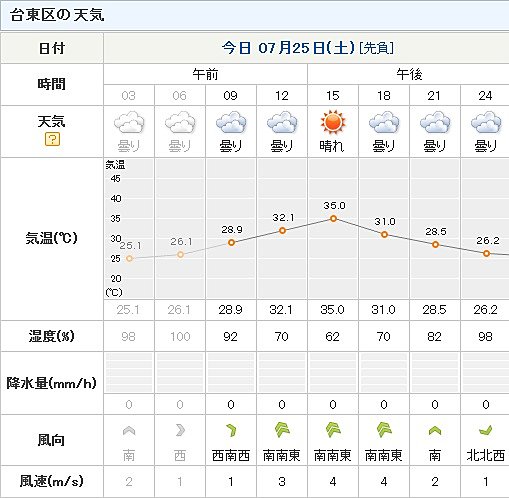Click the 南南東 wind arrow at 12
509x498 pixels.
(282, 430)
